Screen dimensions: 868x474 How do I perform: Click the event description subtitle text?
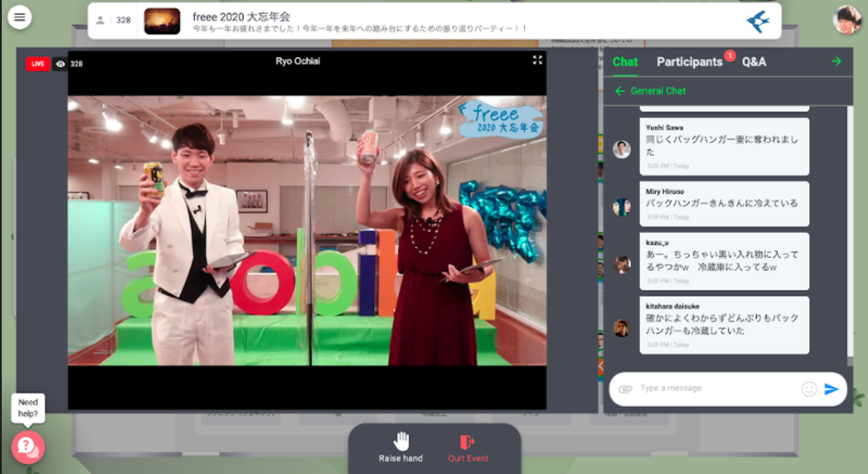pos(360,29)
